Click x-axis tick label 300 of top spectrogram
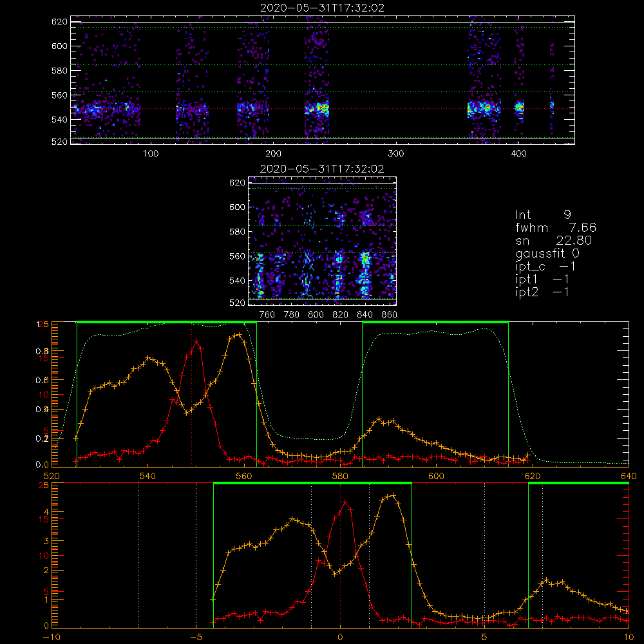Screen dimensions: 644x644 tap(396, 154)
